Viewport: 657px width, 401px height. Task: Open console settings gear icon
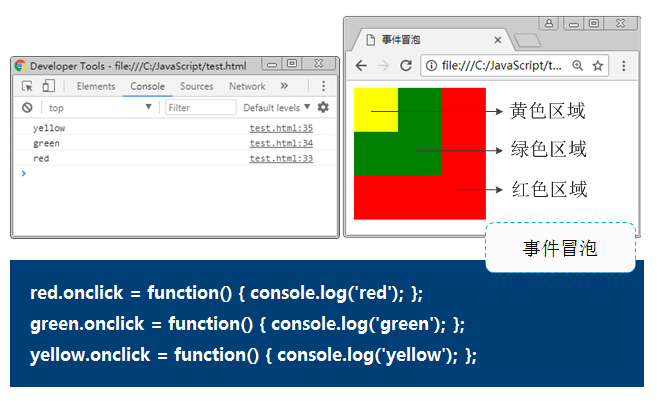pyautogui.click(x=323, y=107)
